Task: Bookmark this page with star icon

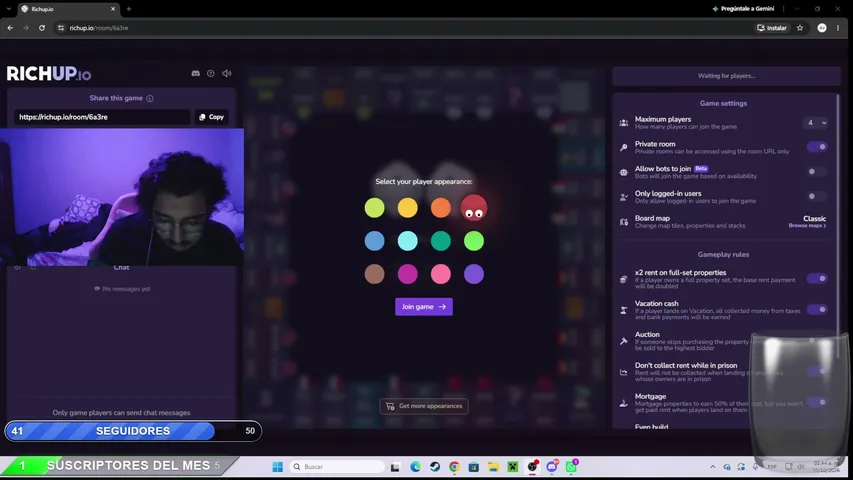Action: [800, 28]
